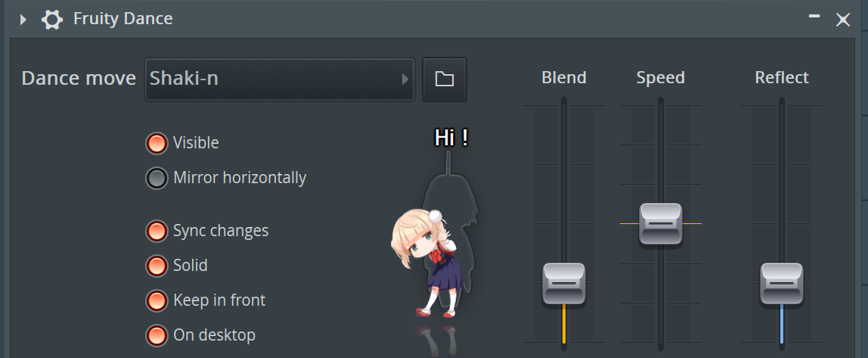Click the Blend slider handle
Viewport: 868px width, 358px height.
tap(563, 283)
